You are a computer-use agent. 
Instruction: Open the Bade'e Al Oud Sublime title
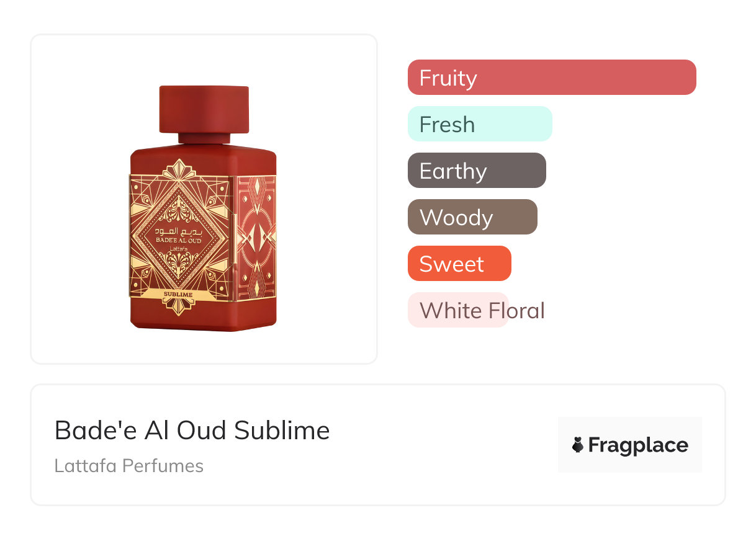(192, 431)
